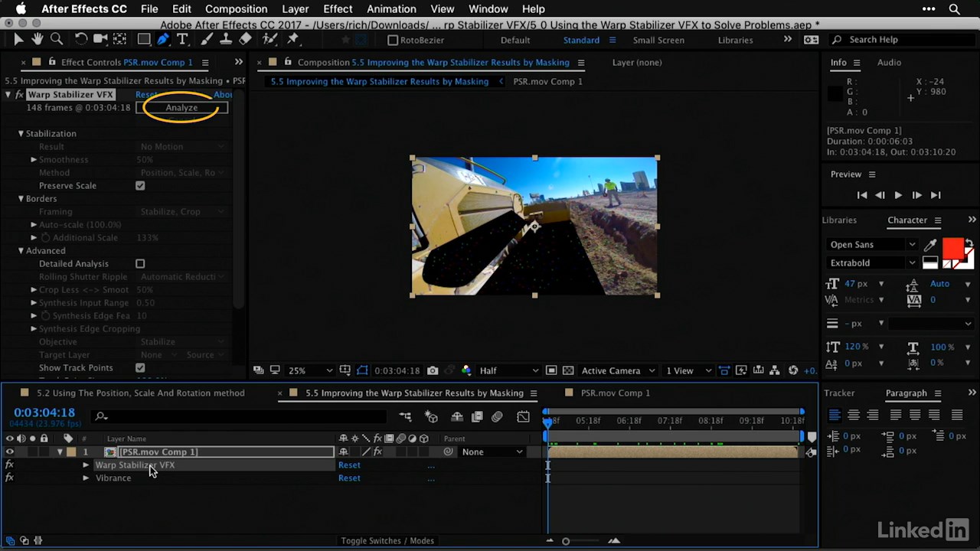Open the Effect menu

point(338,9)
